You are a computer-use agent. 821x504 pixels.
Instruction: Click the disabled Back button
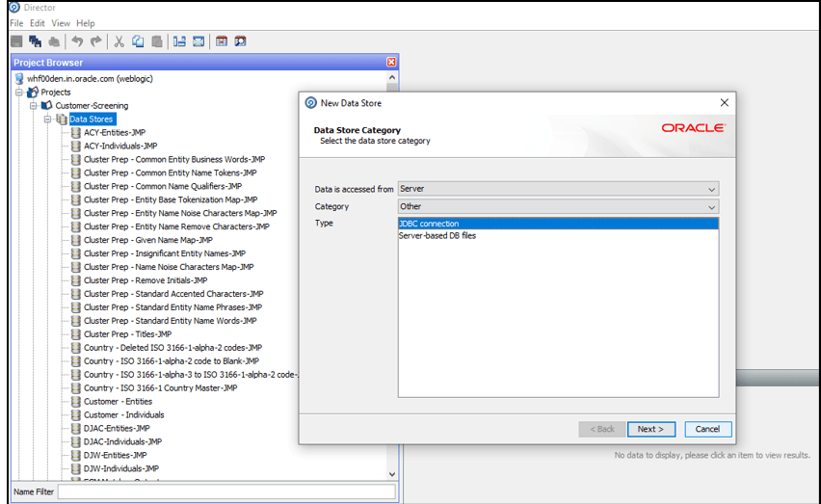pyautogui.click(x=602, y=429)
